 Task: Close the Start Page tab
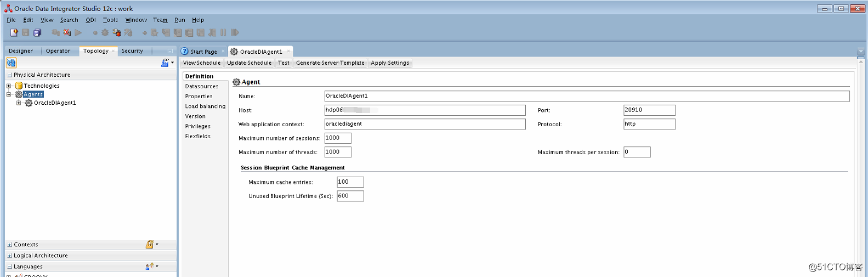coord(223,52)
